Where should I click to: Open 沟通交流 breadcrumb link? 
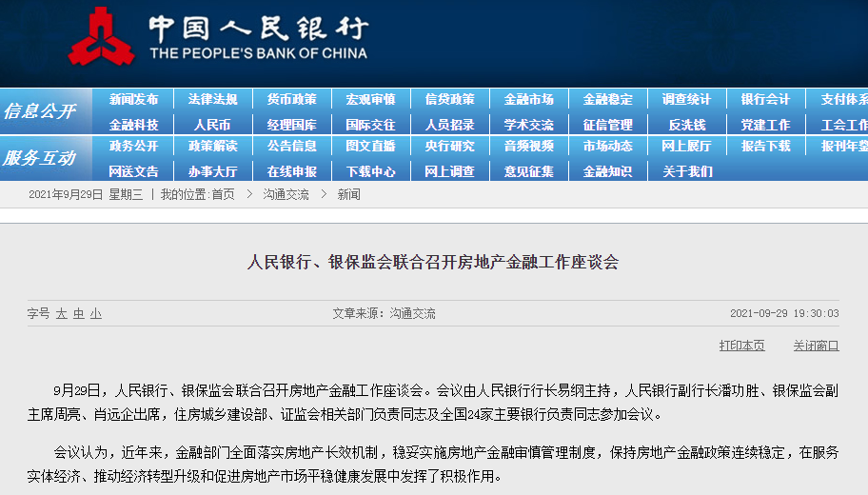click(x=286, y=194)
